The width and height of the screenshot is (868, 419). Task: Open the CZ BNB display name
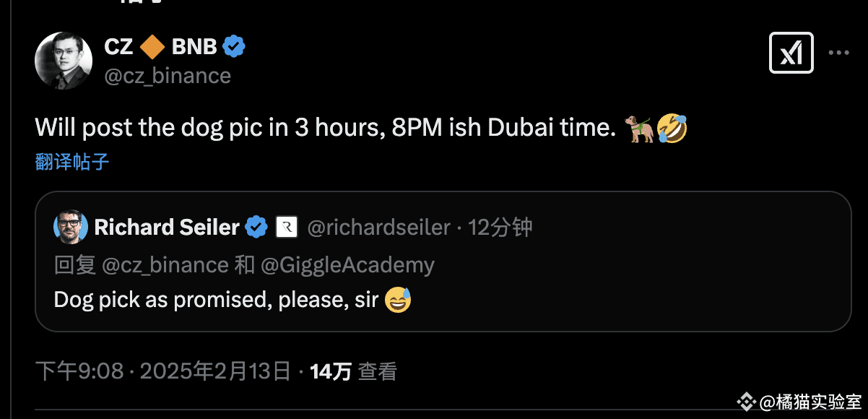tap(160, 48)
